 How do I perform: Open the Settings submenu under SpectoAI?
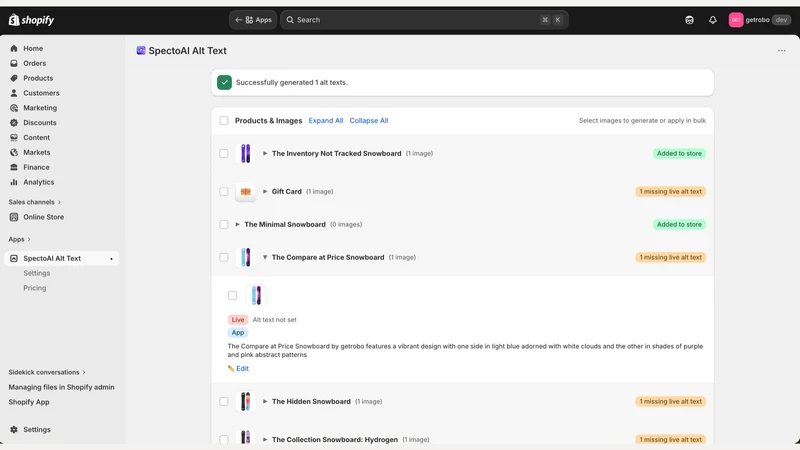tap(37, 273)
